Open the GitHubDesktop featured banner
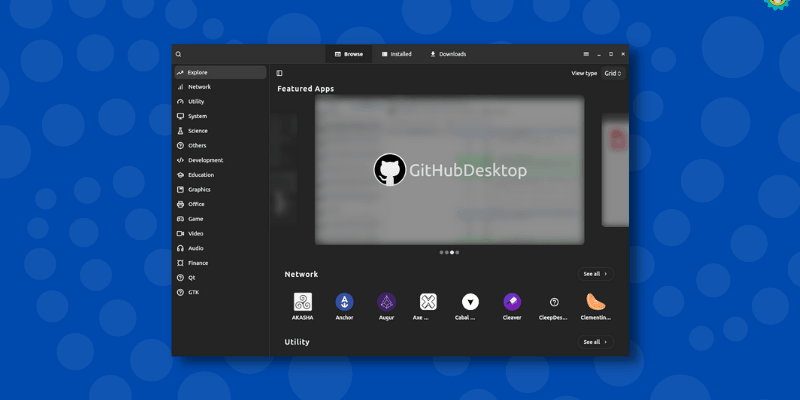The height and width of the screenshot is (400, 800). click(449, 170)
